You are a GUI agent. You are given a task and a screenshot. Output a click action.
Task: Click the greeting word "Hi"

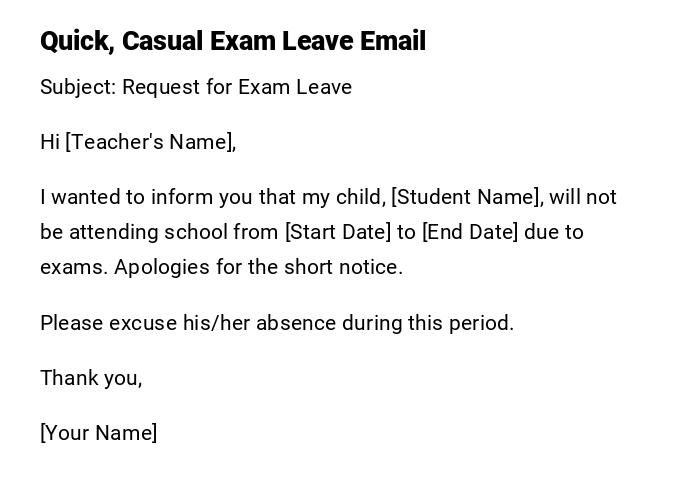click(50, 142)
